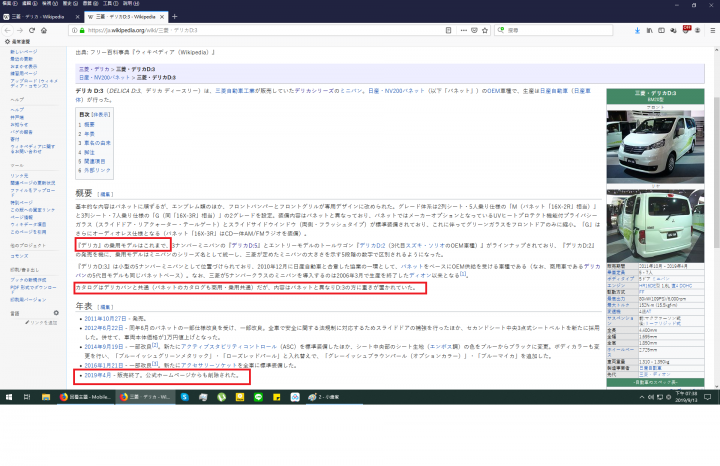Open the Library bookshelf icon
Screen dimensions: 720x466
tap(649, 30)
